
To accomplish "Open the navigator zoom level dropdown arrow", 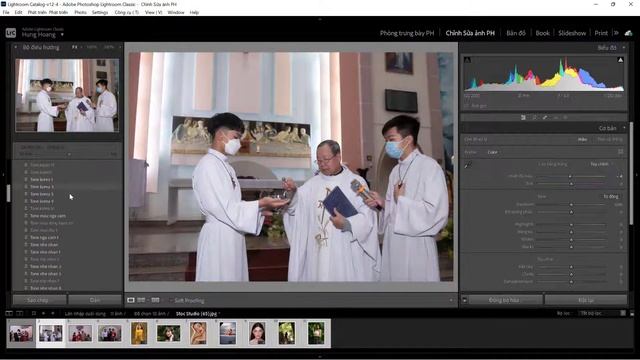I will pos(120,47).
